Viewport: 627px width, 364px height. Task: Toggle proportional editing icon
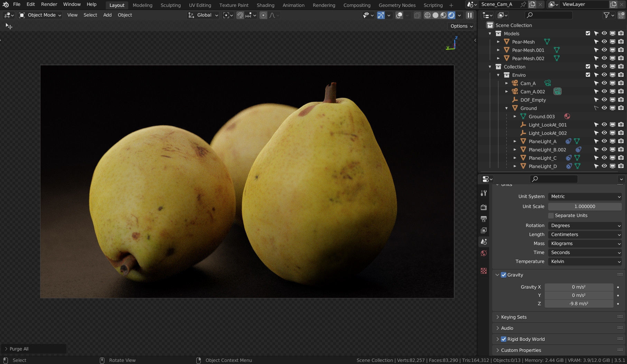coord(263,15)
